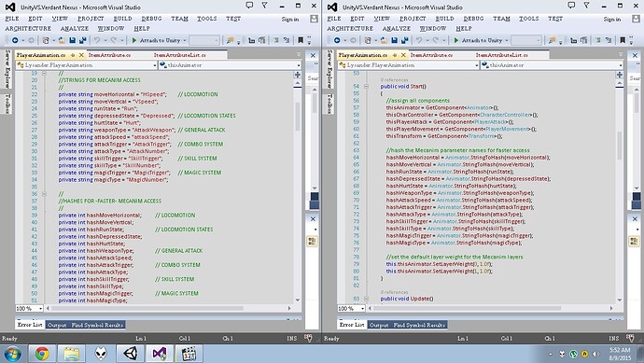The height and width of the screenshot is (363, 644).
Task: Open Unity from the Windows taskbar
Action: pos(130,354)
